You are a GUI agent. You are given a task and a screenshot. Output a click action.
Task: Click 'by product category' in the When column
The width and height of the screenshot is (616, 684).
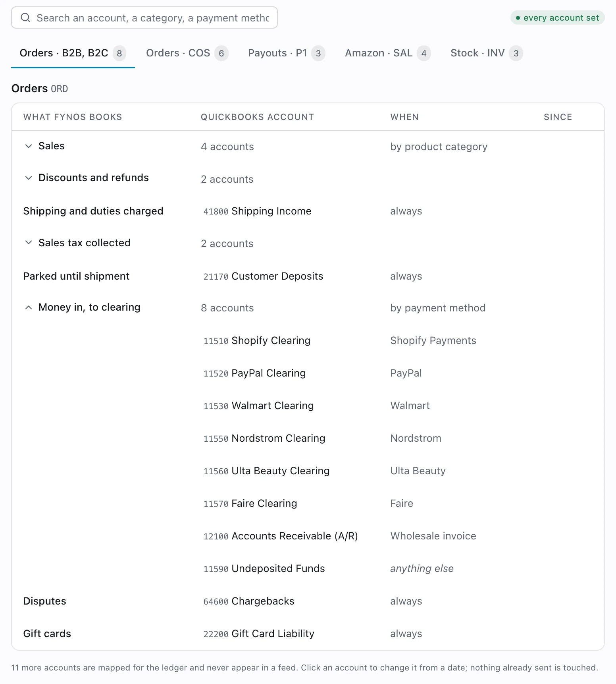tap(439, 147)
